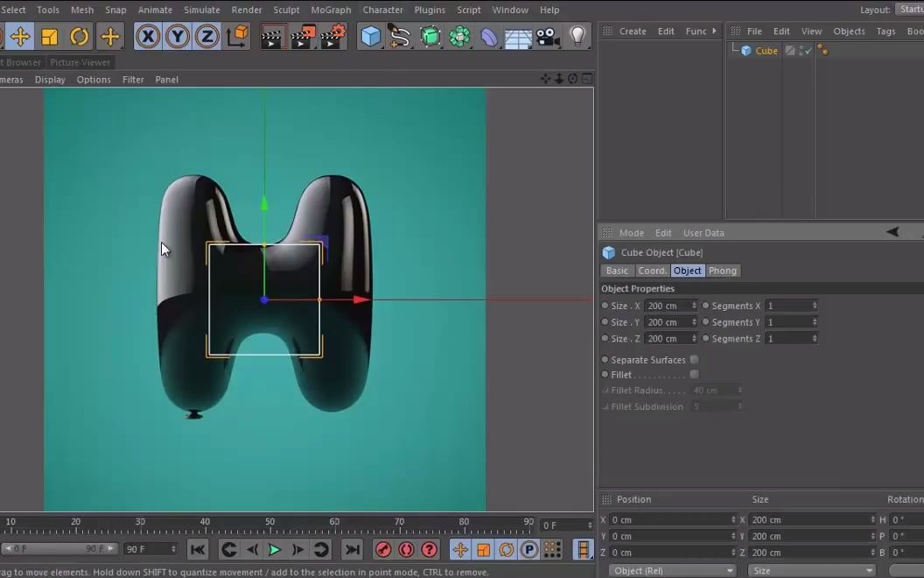Switch to the Phong tab
This screenshot has width=924, height=578.
722,271
